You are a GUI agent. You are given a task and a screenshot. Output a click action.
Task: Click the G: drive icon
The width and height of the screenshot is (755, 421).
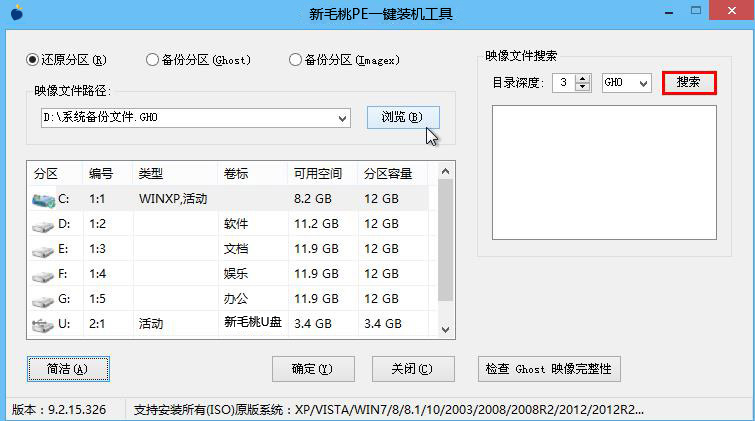43,301
